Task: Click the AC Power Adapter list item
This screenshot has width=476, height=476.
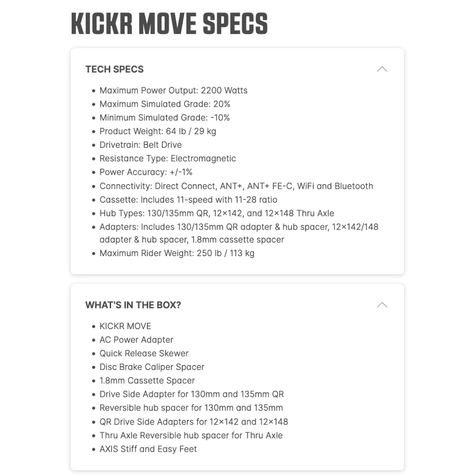Action: (136, 340)
